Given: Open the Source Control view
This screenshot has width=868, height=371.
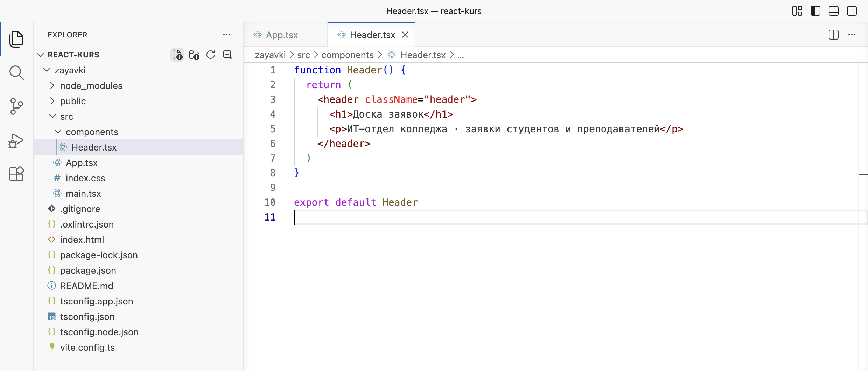Looking at the screenshot, I should pyautogui.click(x=16, y=106).
